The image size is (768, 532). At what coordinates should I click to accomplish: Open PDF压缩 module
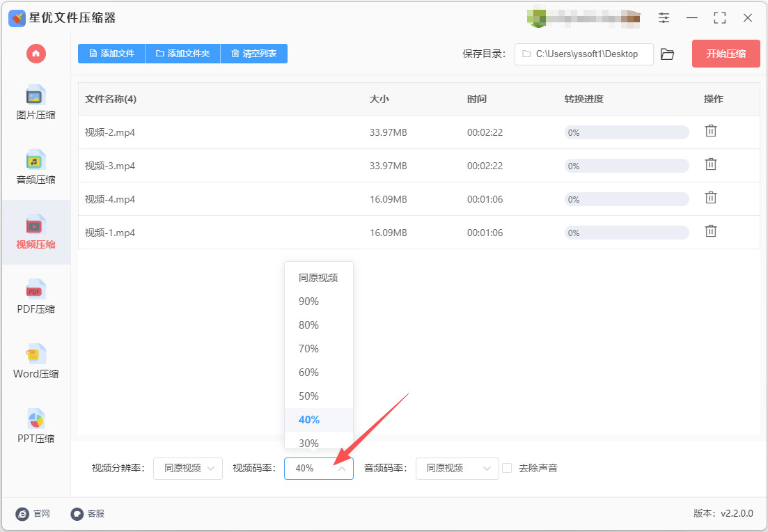(36, 297)
